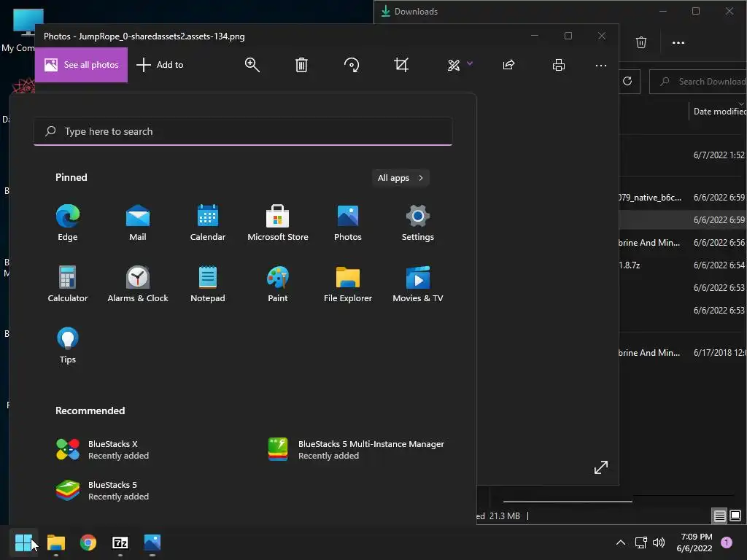Print the photo from Photos toolbar
This screenshot has width=747, height=560.
(x=559, y=65)
